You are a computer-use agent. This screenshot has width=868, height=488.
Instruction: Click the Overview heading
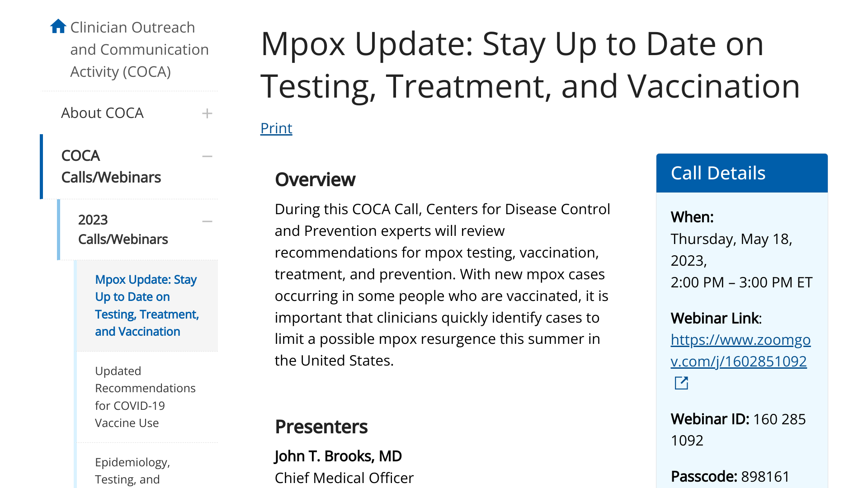[315, 180]
